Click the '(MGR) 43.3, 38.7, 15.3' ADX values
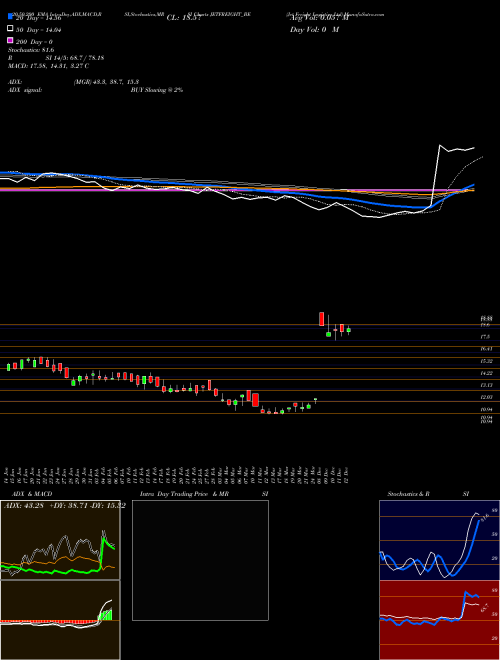500x660 pixels. (x=106, y=82)
